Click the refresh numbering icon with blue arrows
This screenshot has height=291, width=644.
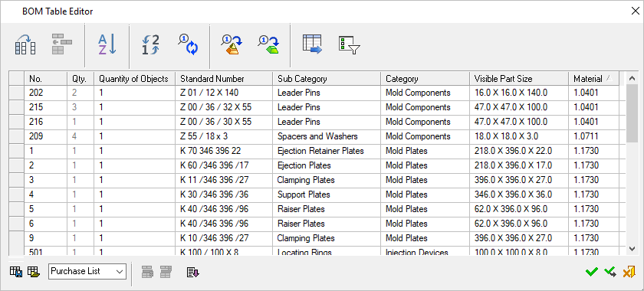188,44
